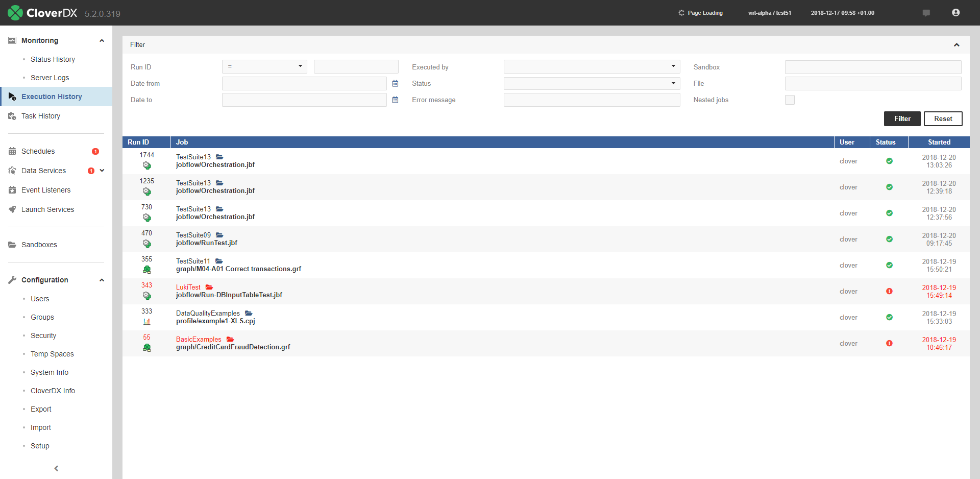980x479 pixels.
Task: Open LukiTest sandbox link
Action: pos(188,287)
